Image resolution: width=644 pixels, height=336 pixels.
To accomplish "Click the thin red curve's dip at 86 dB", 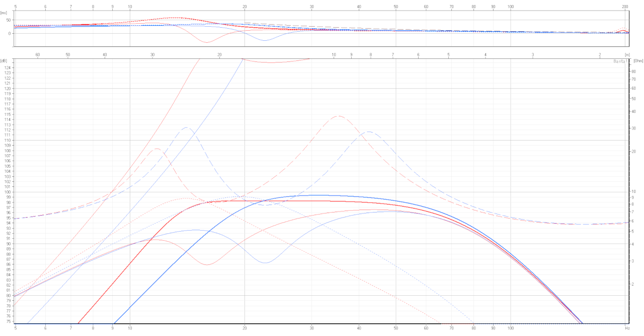I will [207, 264].
